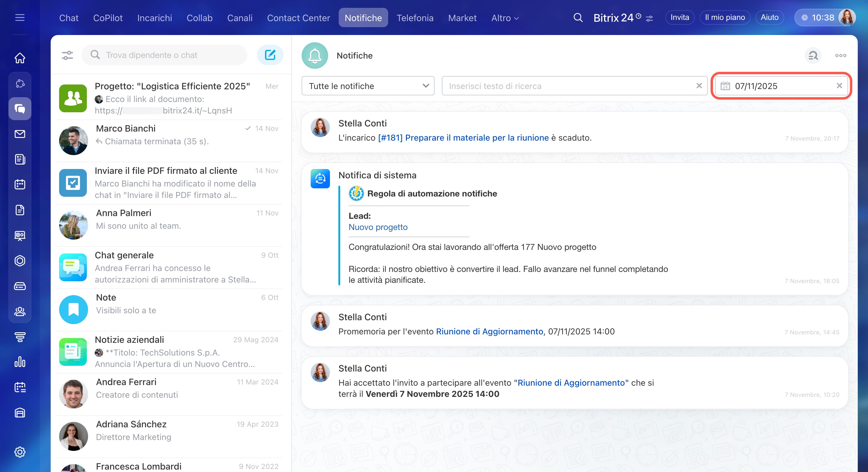The image size is (868, 472).
Task: Expand the Altro menu in the top bar
Action: point(505,18)
